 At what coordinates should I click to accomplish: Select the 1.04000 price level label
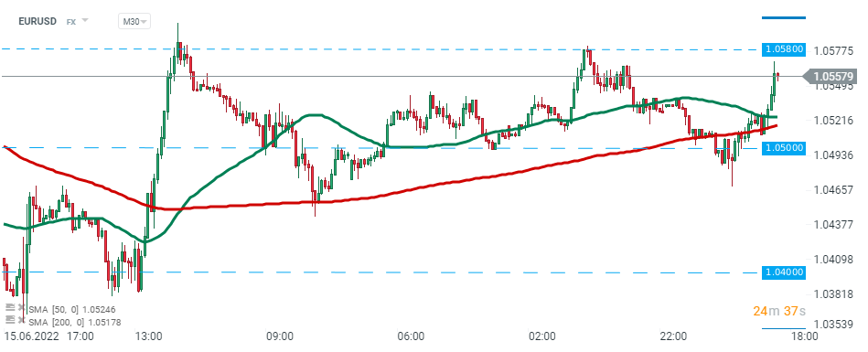pyautogui.click(x=785, y=272)
